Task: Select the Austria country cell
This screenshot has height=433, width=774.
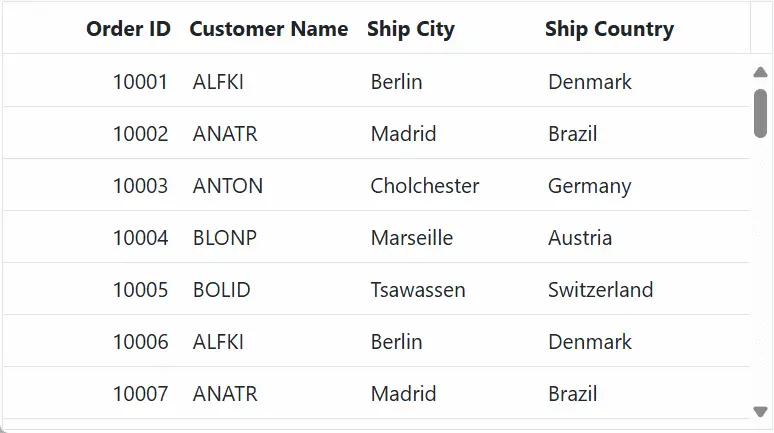Action: coord(580,238)
